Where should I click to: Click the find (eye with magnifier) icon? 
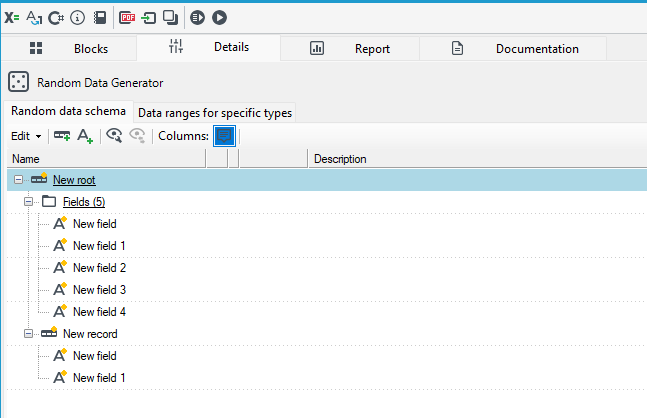tap(114, 135)
